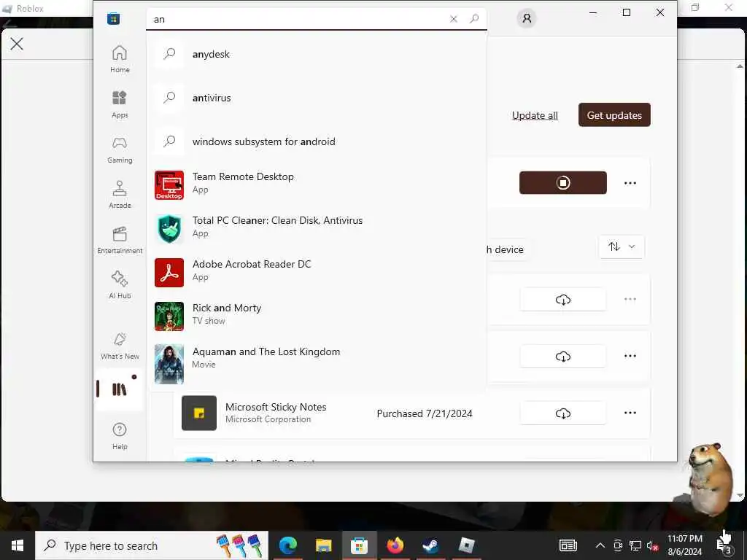Click the Microsoft Store logo icon
Screen dimensions: 747x560
[x=113, y=18]
